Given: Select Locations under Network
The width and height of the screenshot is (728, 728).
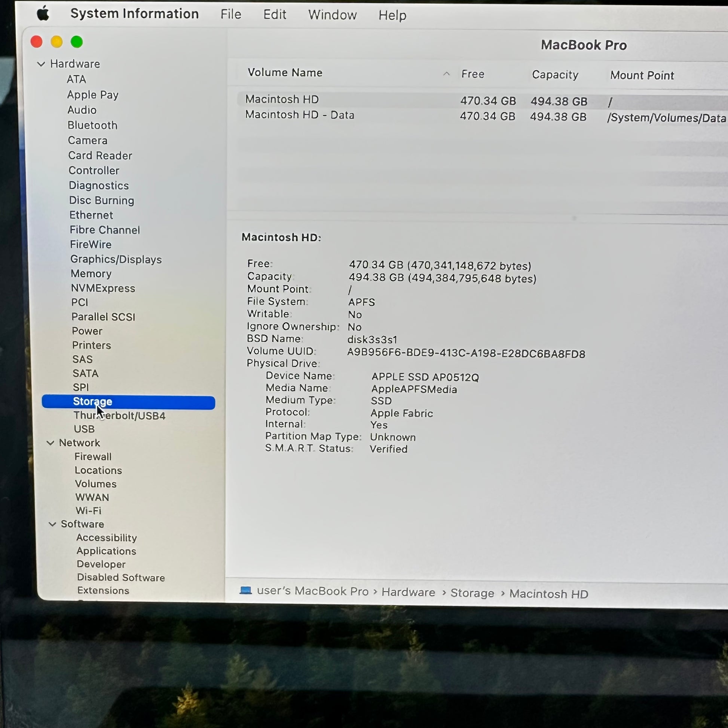Looking at the screenshot, I should (x=98, y=470).
